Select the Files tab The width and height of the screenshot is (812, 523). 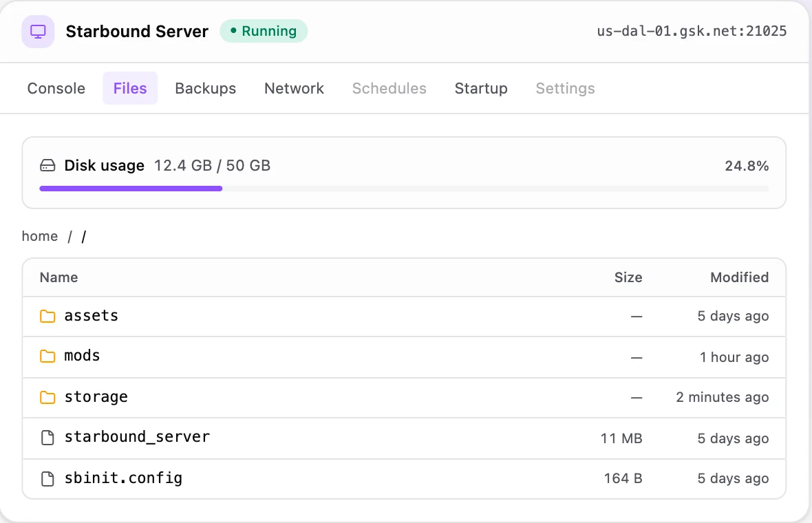click(x=130, y=88)
